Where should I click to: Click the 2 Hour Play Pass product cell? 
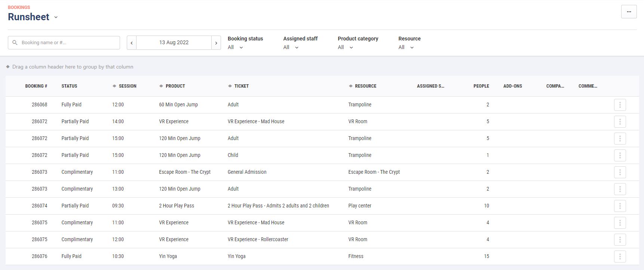click(177, 206)
